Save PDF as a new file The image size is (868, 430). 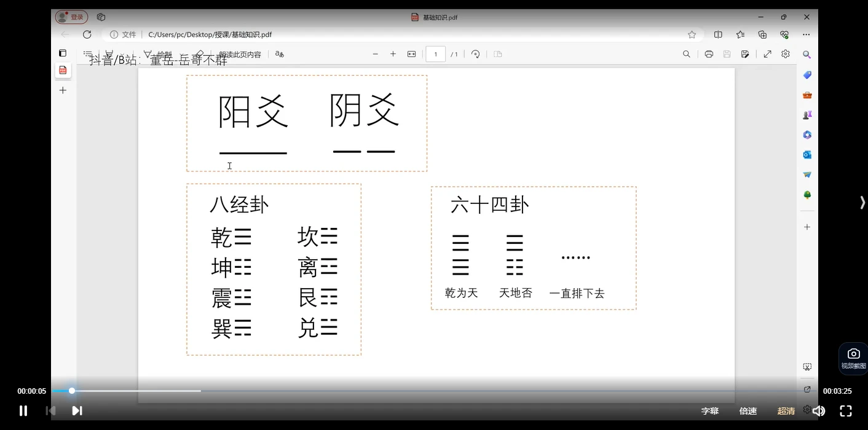[x=745, y=54]
